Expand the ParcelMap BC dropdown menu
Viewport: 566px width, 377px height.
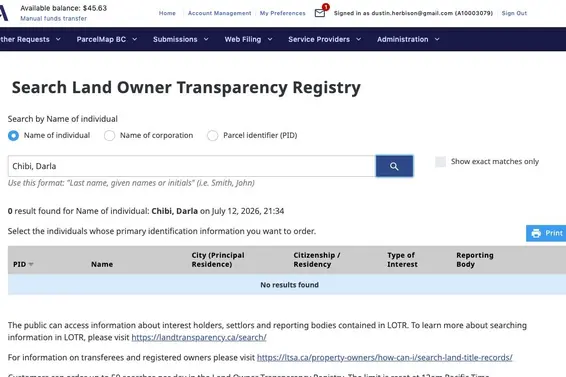(106, 39)
